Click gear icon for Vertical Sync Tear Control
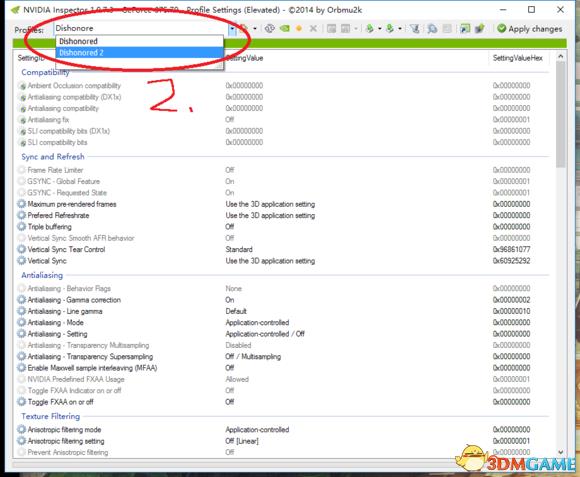The width and height of the screenshot is (580, 477). point(22,249)
